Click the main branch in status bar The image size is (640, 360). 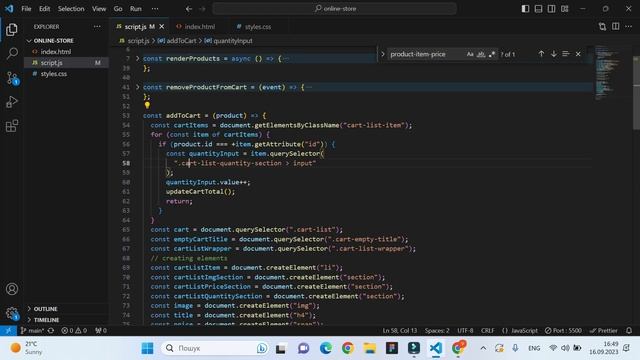coord(32,331)
